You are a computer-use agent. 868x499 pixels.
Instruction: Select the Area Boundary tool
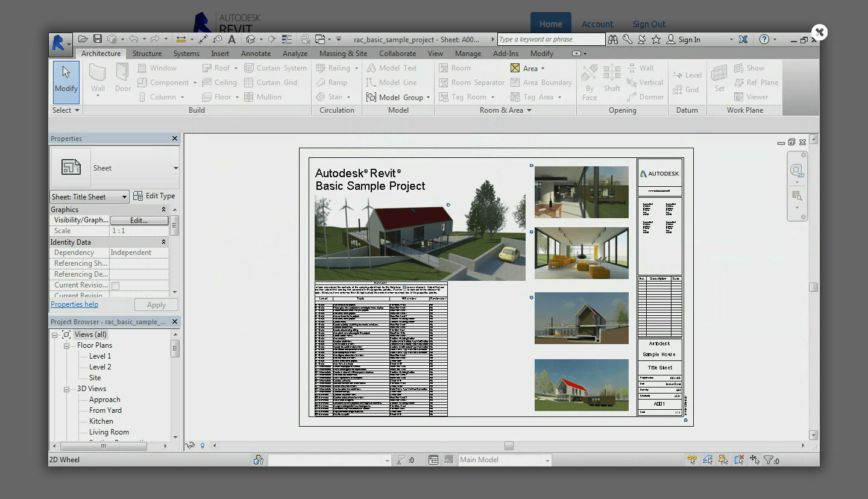tap(541, 83)
